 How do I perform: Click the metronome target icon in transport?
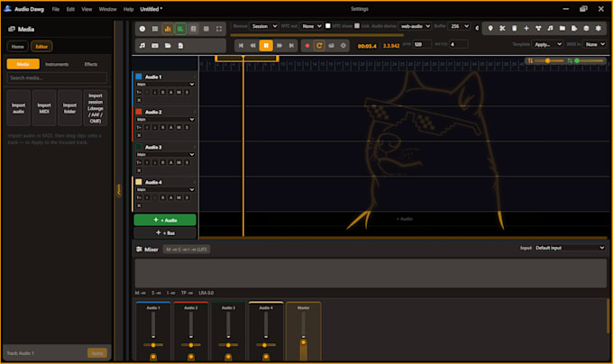tap(343, 46)
